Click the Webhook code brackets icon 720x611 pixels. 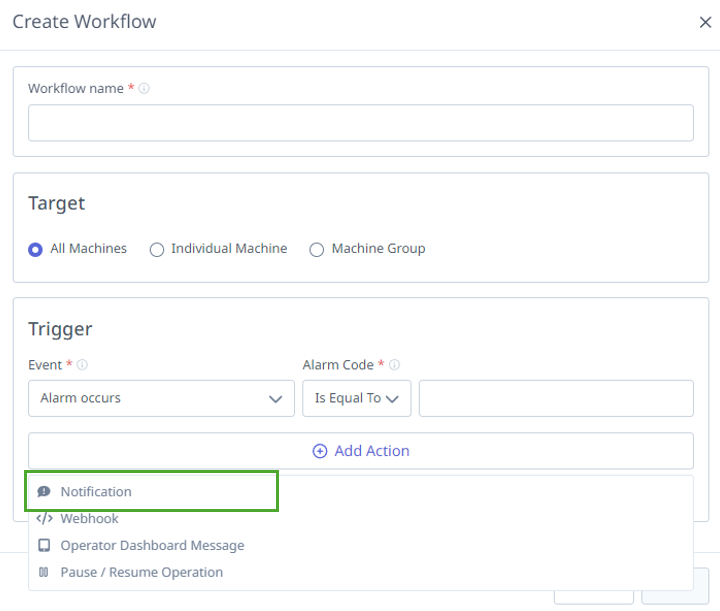point(44,519)
